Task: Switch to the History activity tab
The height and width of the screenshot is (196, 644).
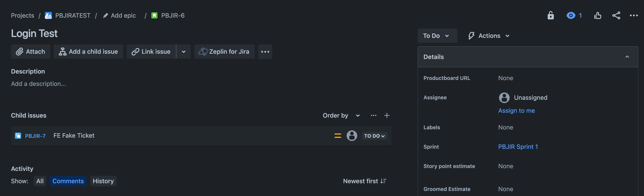Action: pyautogui.click(x=103, y=181)
